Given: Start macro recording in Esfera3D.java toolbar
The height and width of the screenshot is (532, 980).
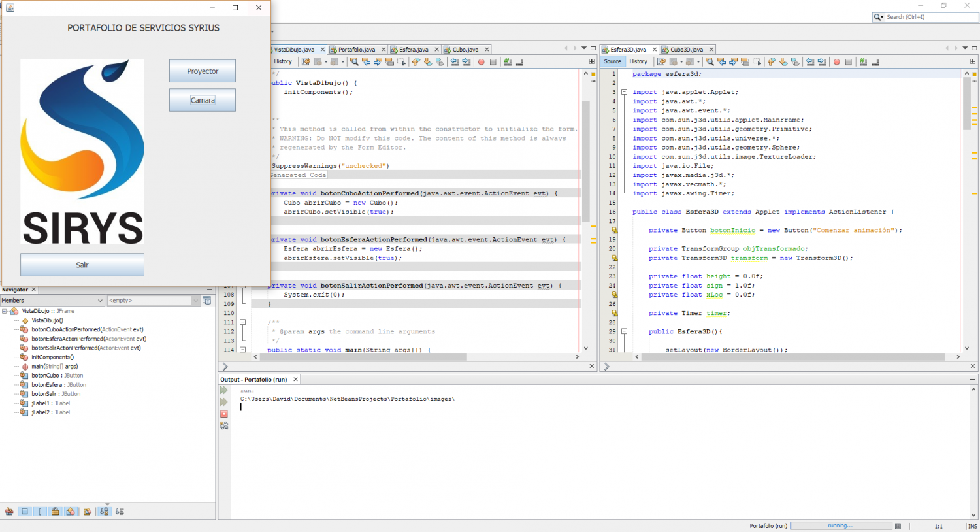Looking at the screenshot, I should coord(836,62).
